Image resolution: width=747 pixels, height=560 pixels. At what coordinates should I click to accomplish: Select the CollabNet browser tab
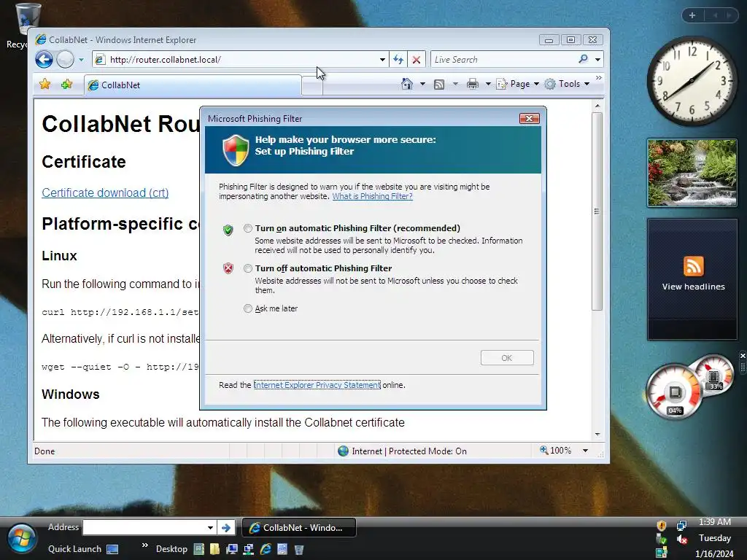[x=193, y=85]
